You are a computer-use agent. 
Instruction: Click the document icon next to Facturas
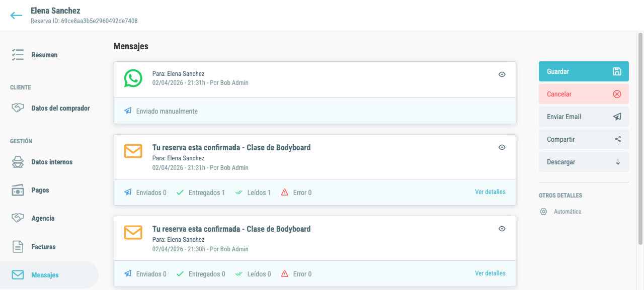pos(18,247)
